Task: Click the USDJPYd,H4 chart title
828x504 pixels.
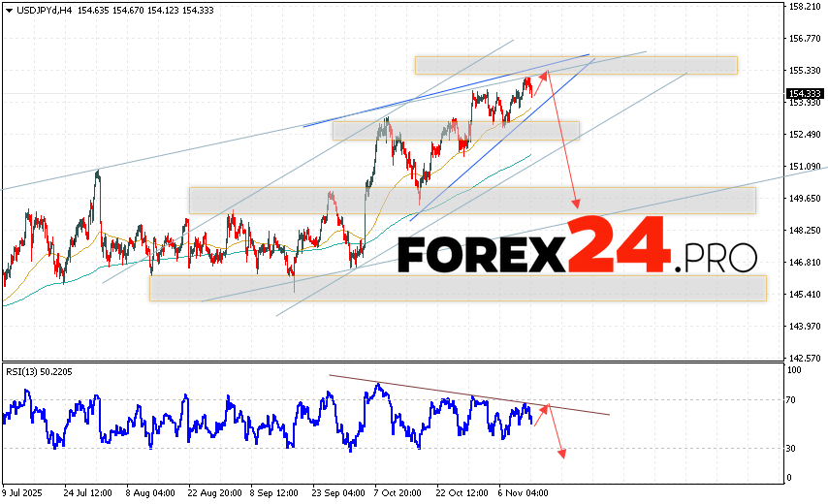Action: pyautogui.click(x=37, y=10)
